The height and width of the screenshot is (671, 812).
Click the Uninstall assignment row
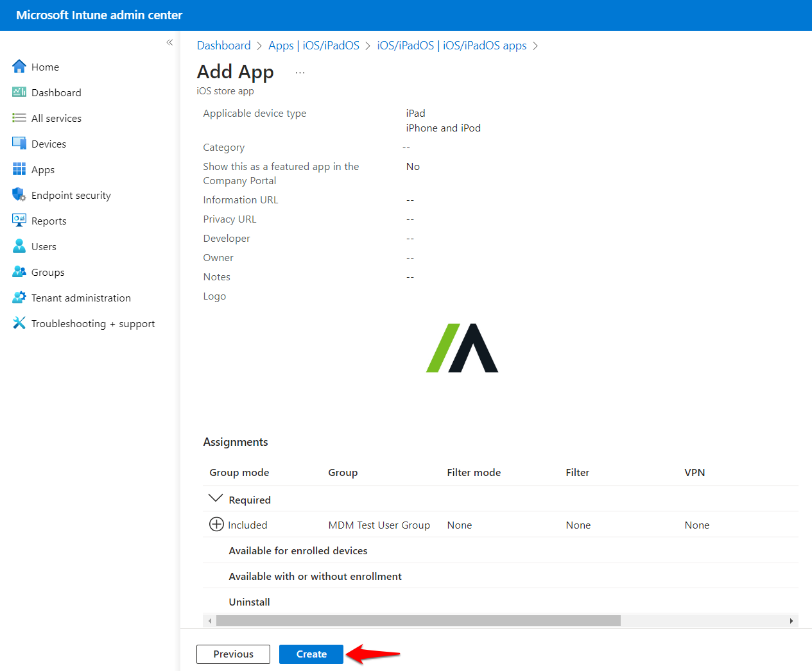click(501, 602)
